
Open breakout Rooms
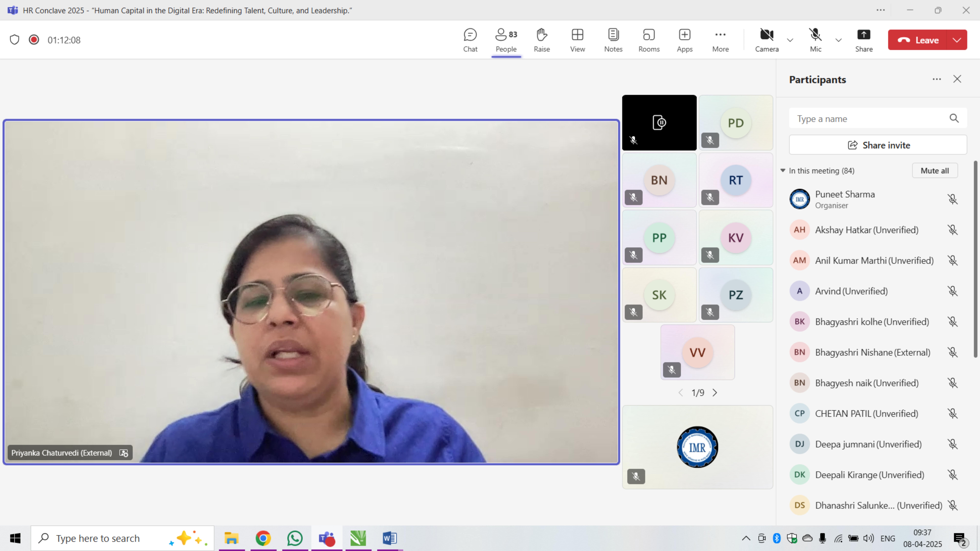649,40
